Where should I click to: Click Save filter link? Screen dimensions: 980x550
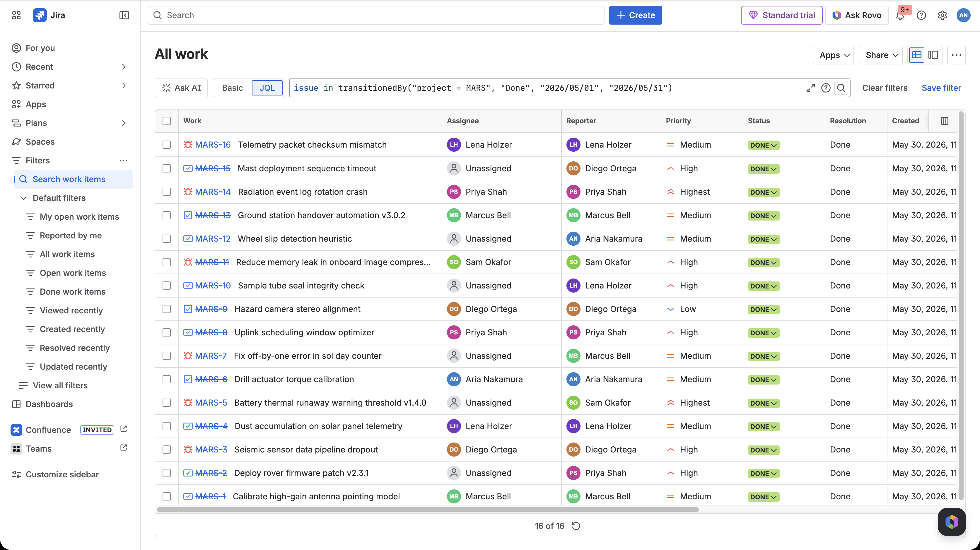click(x=941, y=88)
